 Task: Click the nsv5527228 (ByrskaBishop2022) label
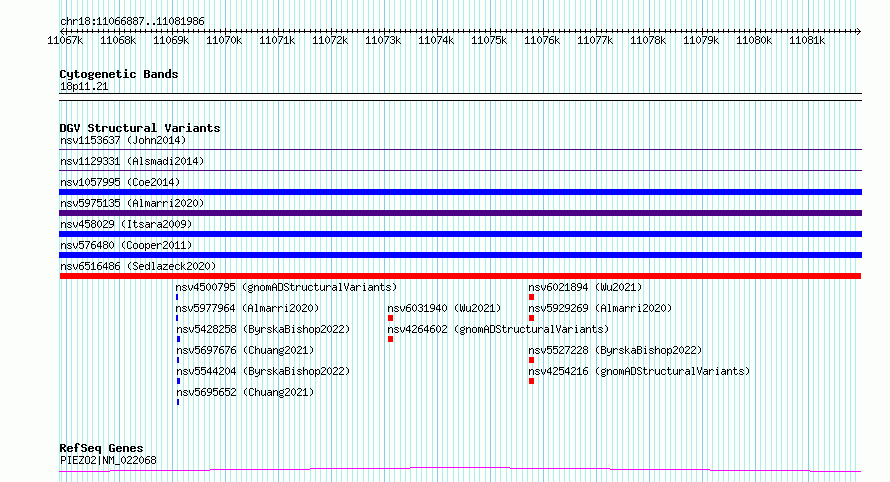[x=615, y=350]
